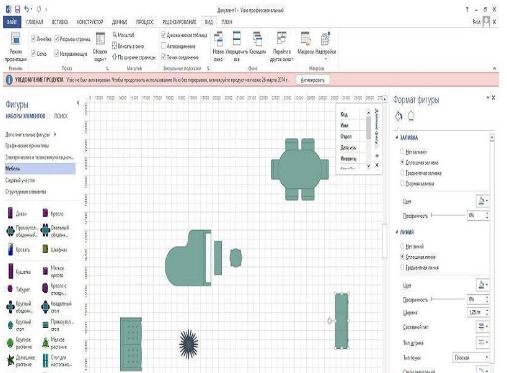
Task: Toggle the Сетка (Grid) checkbox
Action: tap(34, 53)
